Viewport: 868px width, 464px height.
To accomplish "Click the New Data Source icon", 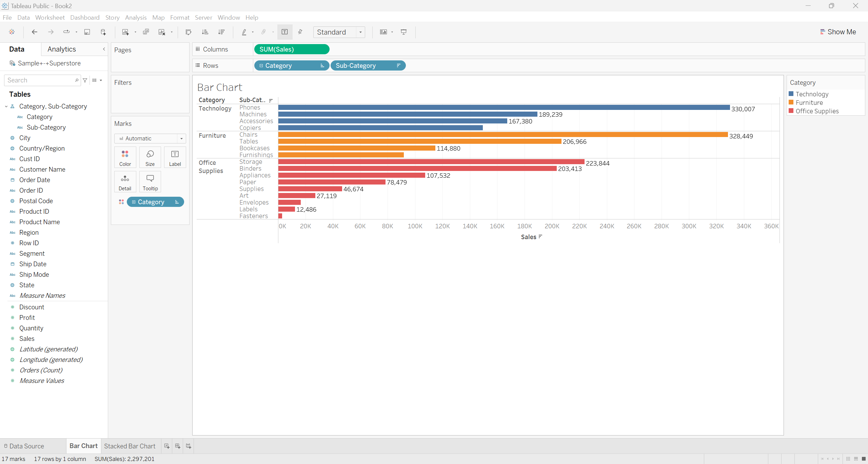I will (x=103, y=32).
